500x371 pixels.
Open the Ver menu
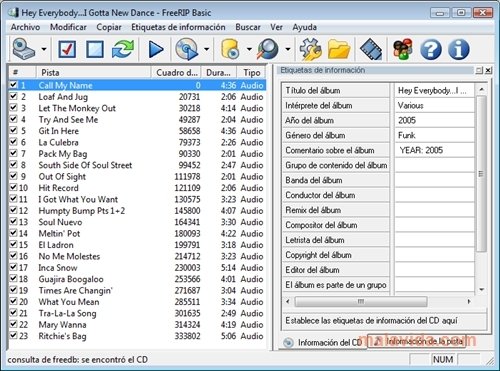[276, 27]
